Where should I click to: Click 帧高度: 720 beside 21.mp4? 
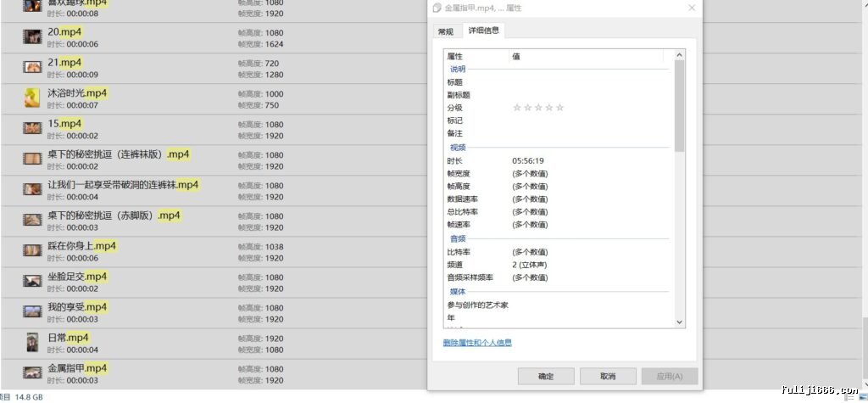[x=259, y=63]
